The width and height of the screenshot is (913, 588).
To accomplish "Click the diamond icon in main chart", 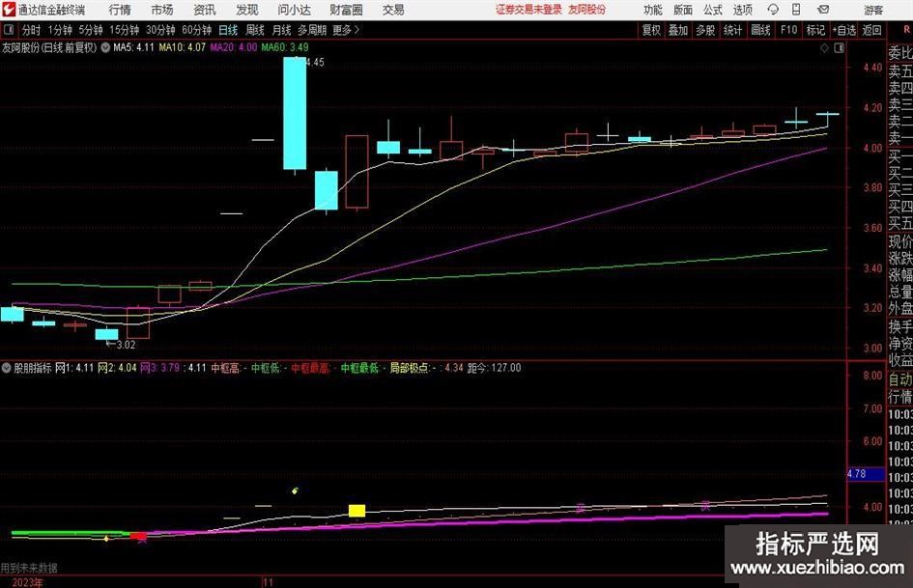I will pos(824,48).
